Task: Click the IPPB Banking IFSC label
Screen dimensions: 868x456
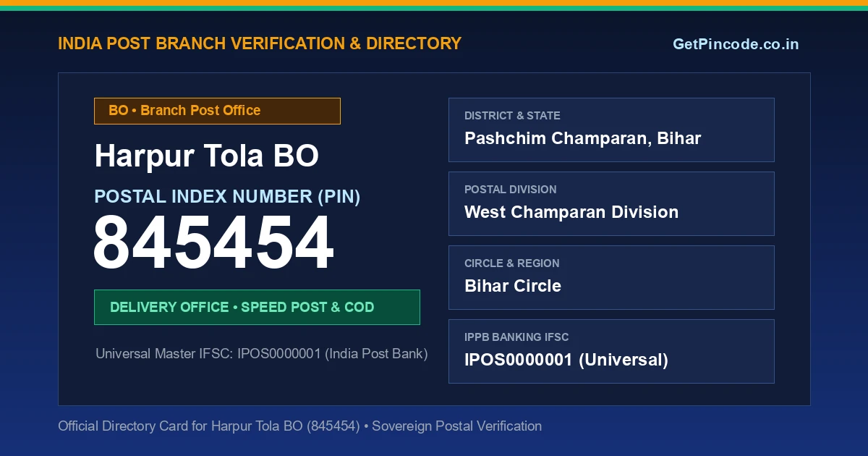Action: pos(516,337)
